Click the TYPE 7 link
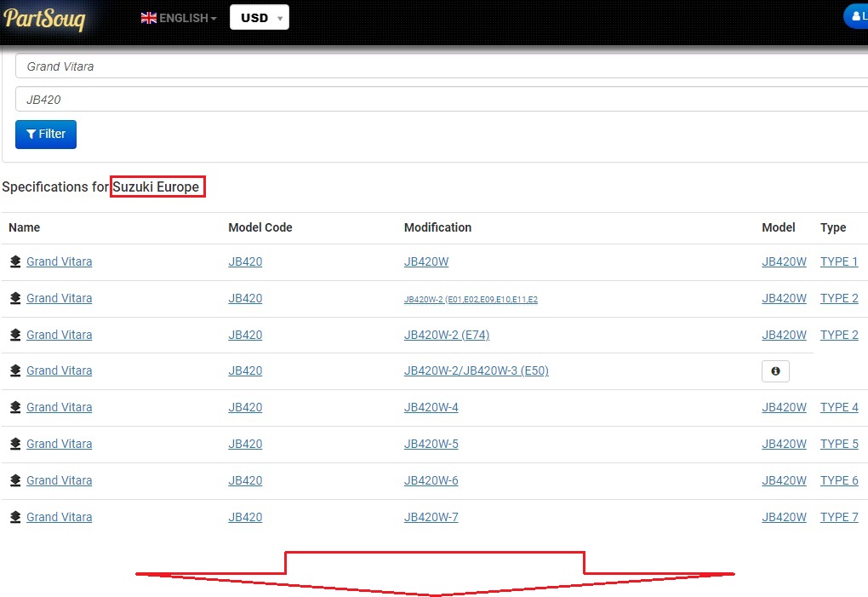868x597 pixels. point(839,517)
